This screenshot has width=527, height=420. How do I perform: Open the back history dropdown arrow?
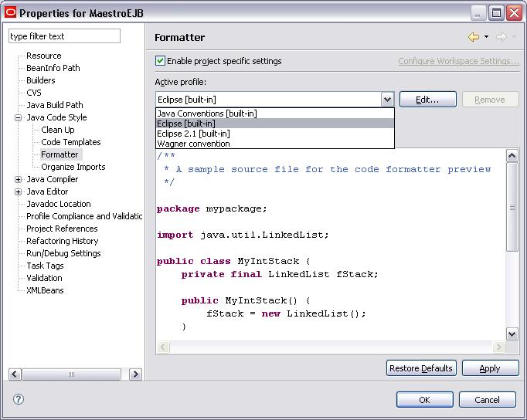(x=486, y=37)
